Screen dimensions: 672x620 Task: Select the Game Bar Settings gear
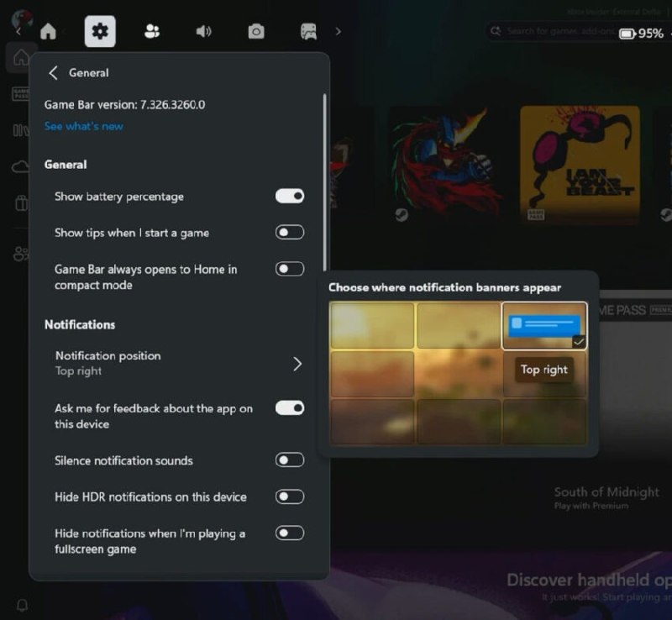(100, 31)
